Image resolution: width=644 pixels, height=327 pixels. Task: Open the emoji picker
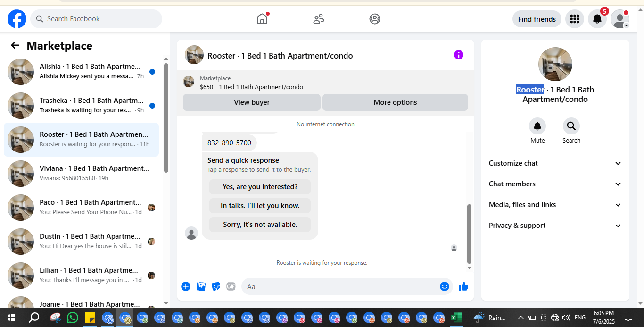coord(445,286)
